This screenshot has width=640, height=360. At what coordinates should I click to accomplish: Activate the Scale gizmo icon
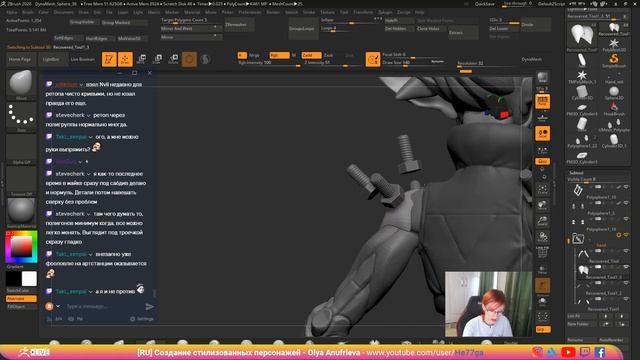point(157,59)
